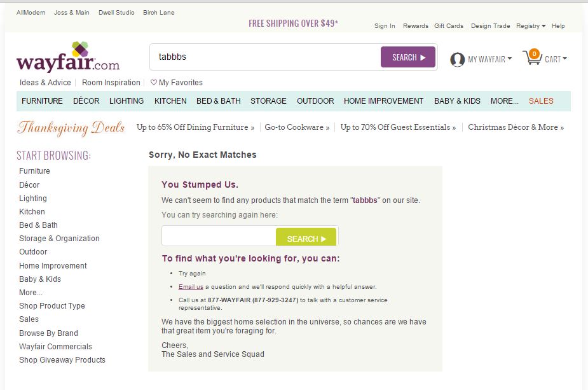
Task: Click the Sign In link
Action: click(x=385, y=26)
